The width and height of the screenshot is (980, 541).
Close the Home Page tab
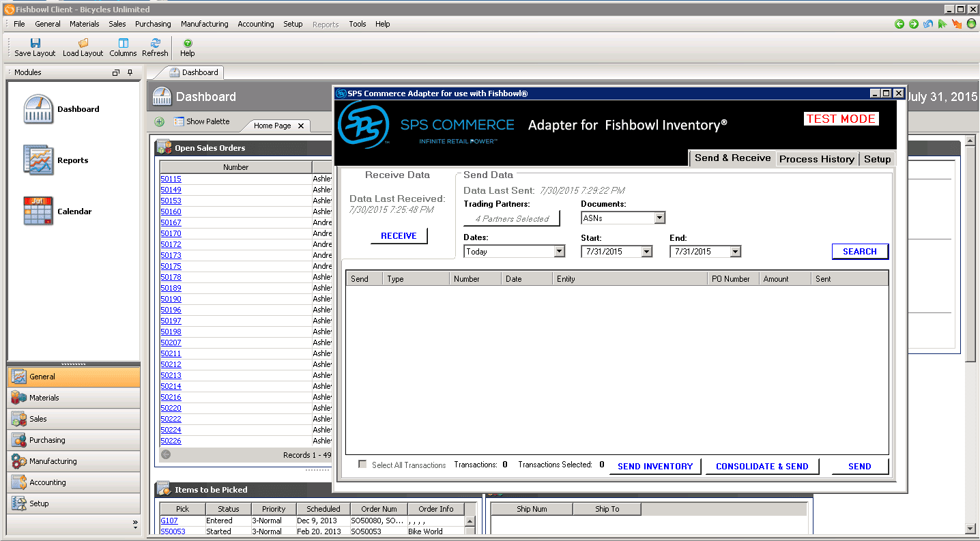[301, 126]
